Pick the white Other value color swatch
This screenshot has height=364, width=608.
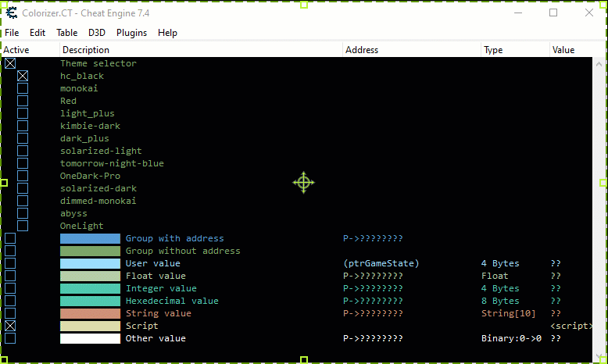click(90, 338)
